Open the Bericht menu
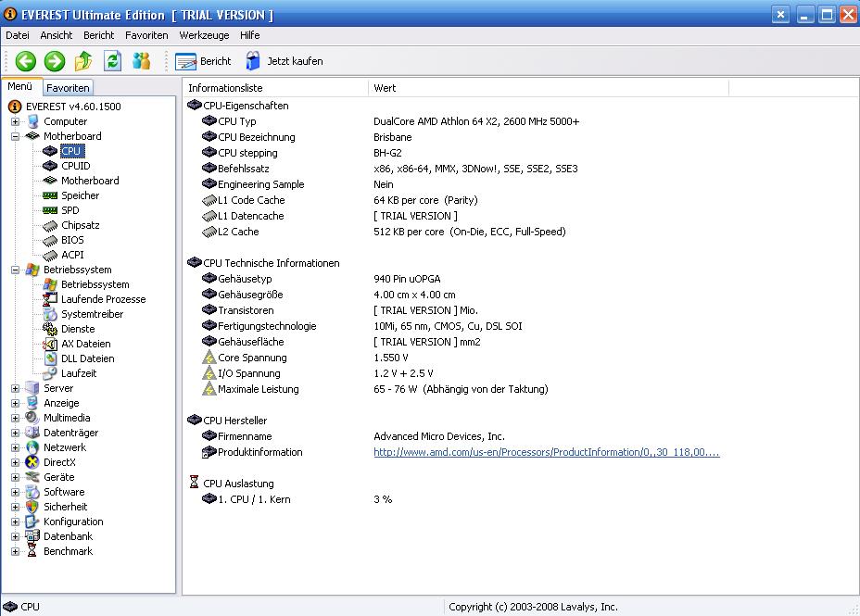Viewport: 860px width, 616px height. tap(99, 35)
